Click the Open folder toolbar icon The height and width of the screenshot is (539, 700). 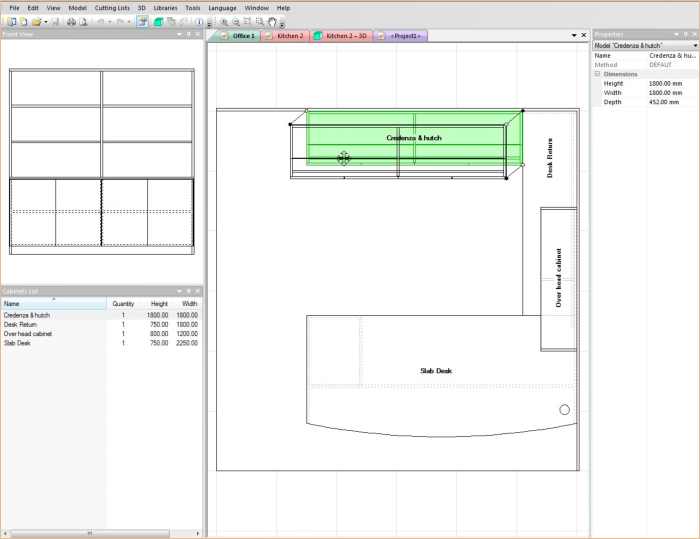(x=36, y=21)
